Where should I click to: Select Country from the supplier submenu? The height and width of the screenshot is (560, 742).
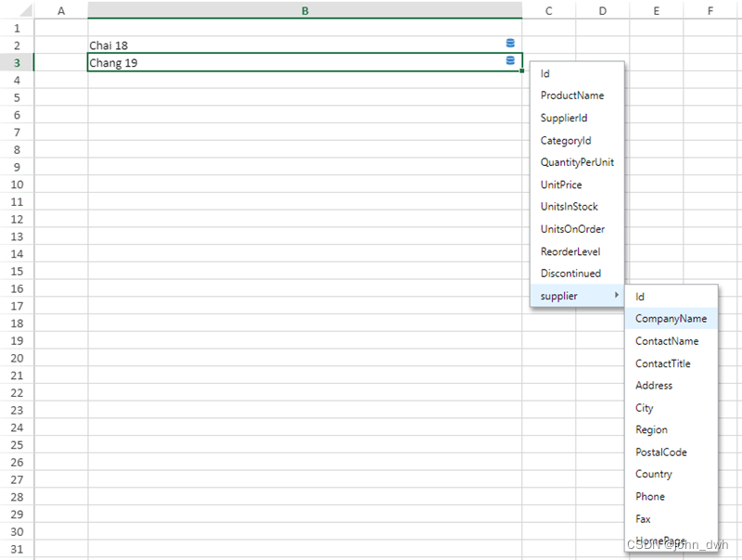pyautogui.click(x=653, y=474)
